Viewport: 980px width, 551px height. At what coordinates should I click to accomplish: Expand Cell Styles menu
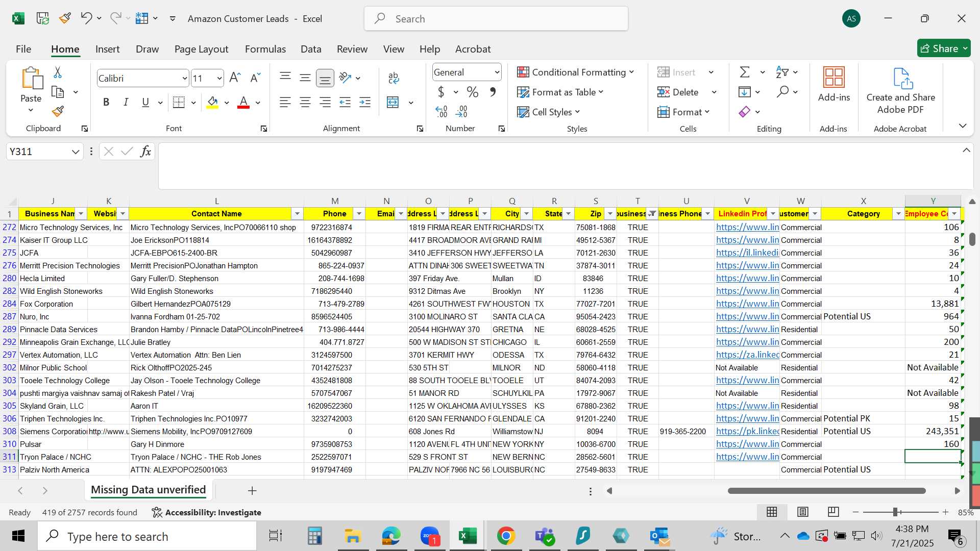(x=548, y=112)
